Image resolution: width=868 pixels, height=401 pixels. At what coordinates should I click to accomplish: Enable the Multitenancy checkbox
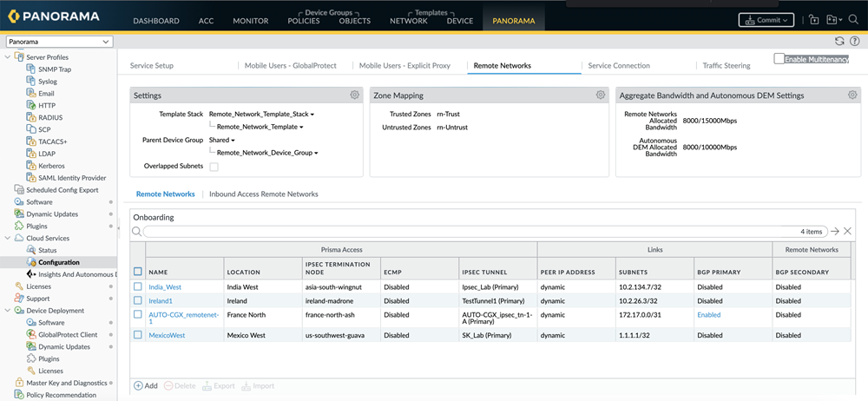click(779, 59)
